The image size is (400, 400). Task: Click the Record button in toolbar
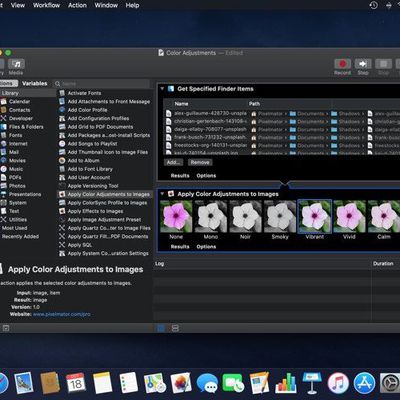pos(342,66)
